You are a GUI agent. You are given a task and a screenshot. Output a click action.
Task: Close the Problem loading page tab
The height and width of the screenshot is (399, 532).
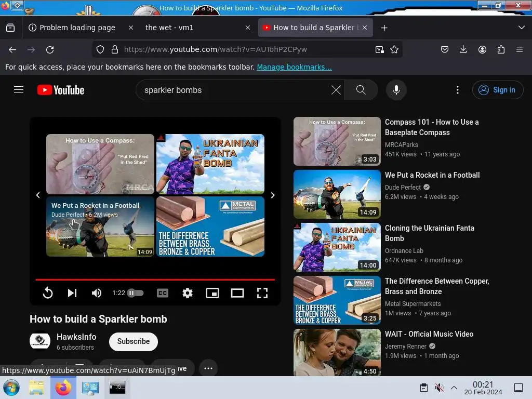click(130, 28)
